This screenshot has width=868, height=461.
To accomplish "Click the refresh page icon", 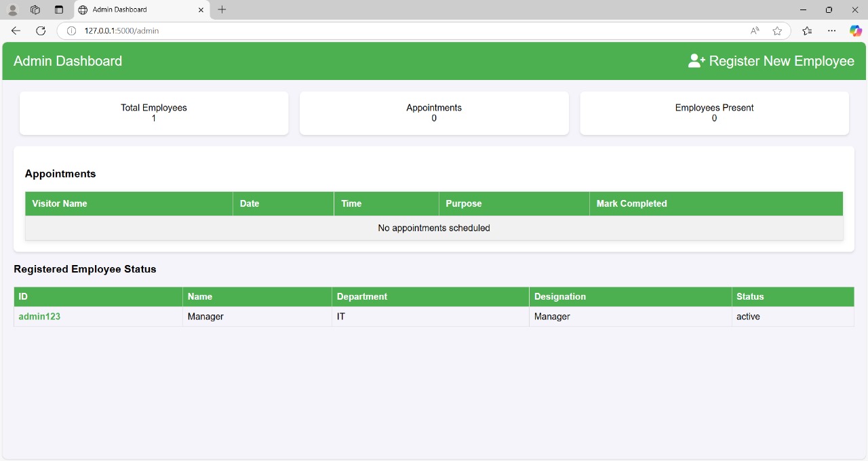I will [41, 31].
